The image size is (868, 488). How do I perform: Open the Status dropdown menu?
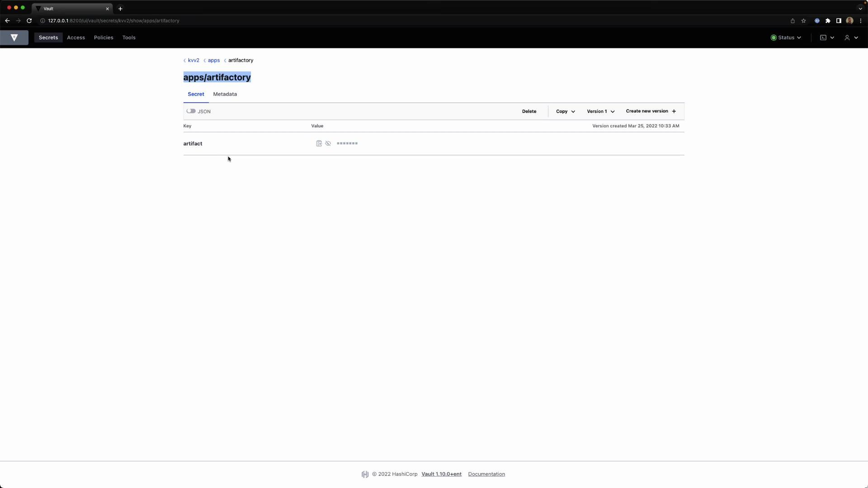[x=786, y=38]
